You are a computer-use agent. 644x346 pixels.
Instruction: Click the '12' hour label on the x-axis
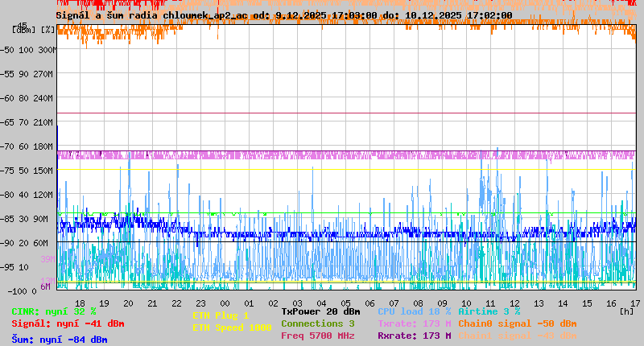point(514,303)
